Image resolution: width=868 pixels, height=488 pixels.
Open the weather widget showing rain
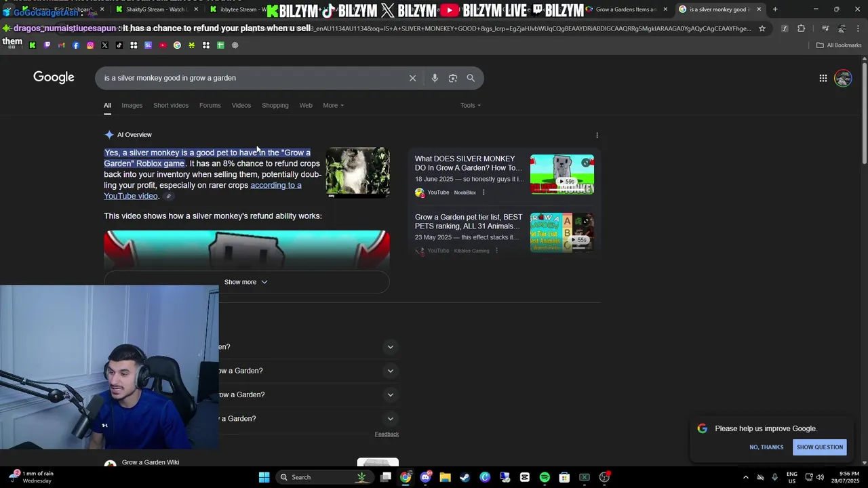point(32,477)
